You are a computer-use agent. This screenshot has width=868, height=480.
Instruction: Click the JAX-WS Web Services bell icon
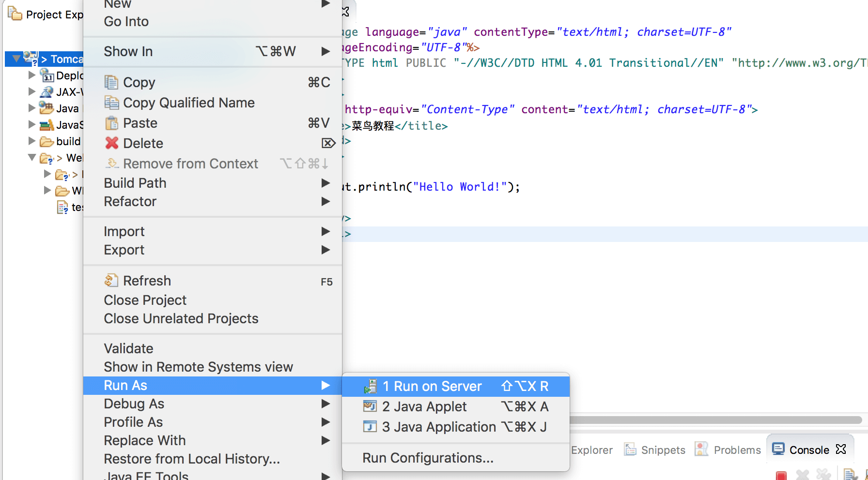(46, 92)
